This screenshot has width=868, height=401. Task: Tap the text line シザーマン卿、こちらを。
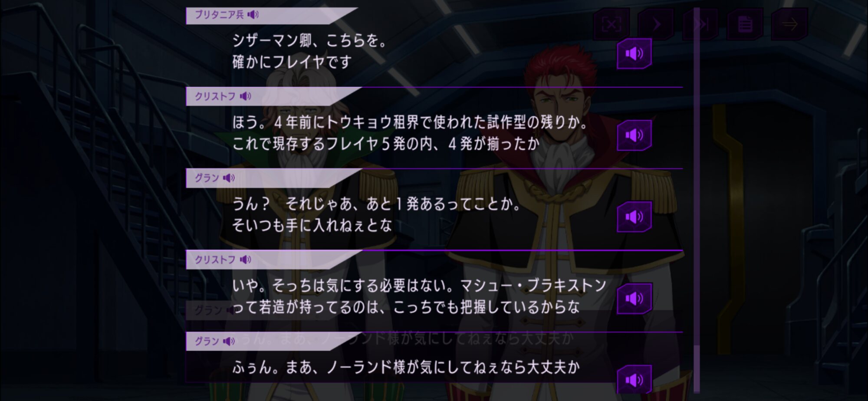309,41
